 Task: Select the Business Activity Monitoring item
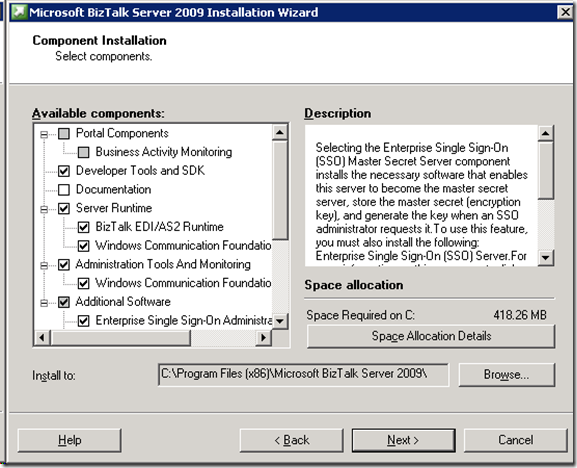click(x=164, y=152)
